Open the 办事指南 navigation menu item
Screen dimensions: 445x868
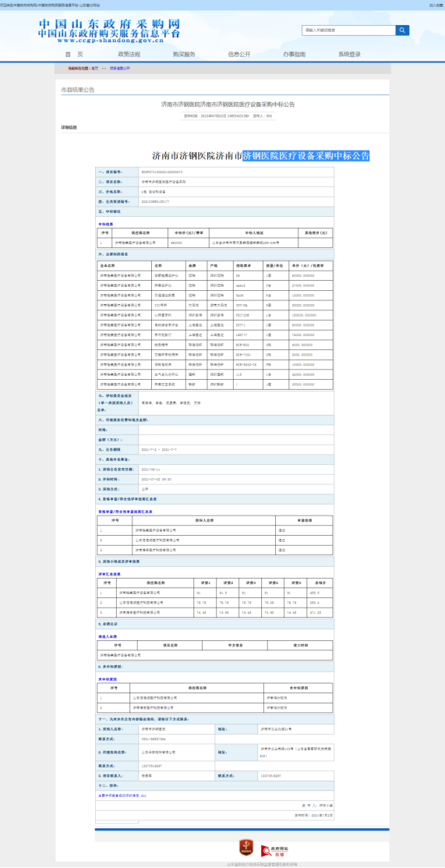[x=294, y=55]
